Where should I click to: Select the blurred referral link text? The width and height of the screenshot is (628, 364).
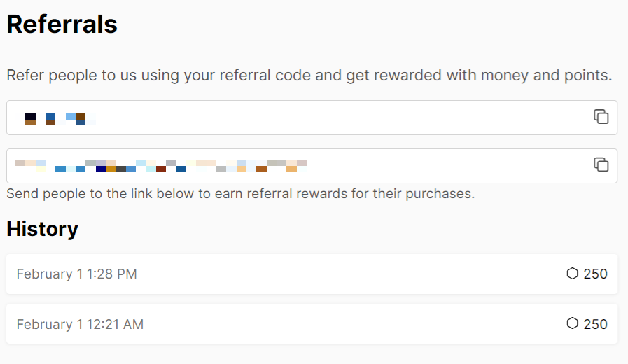tap(161, 166)
